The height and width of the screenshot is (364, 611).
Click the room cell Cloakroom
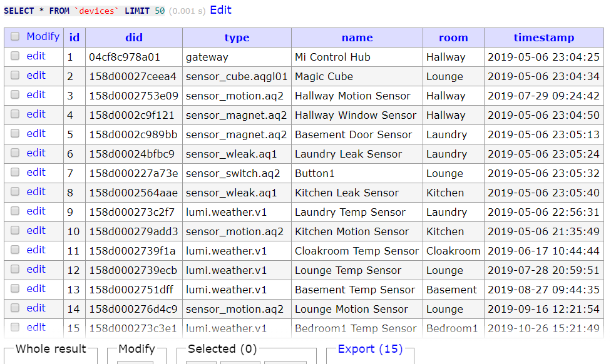point(453,251)
